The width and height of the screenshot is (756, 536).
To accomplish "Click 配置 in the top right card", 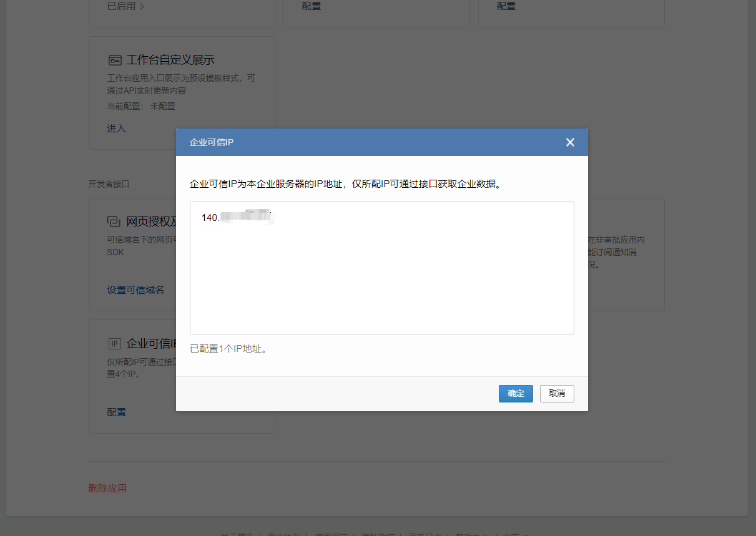I will point(506,6).
